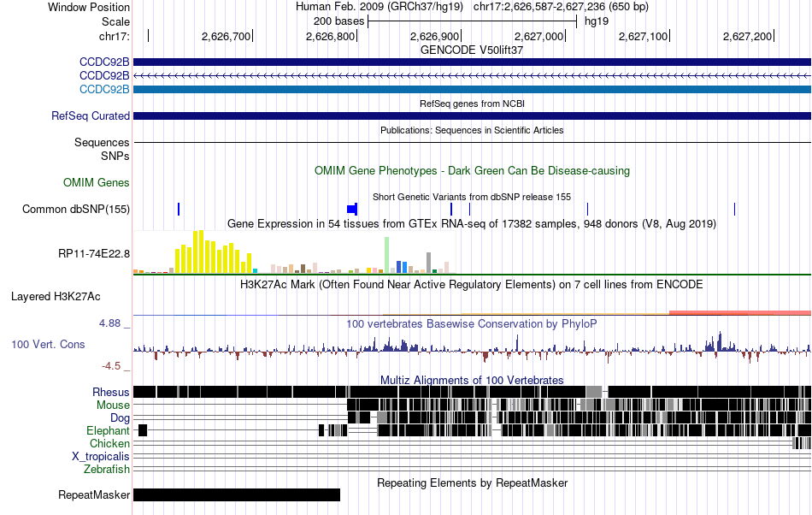Click OMIM Gene Phenotypes track title

click(472, 170)
